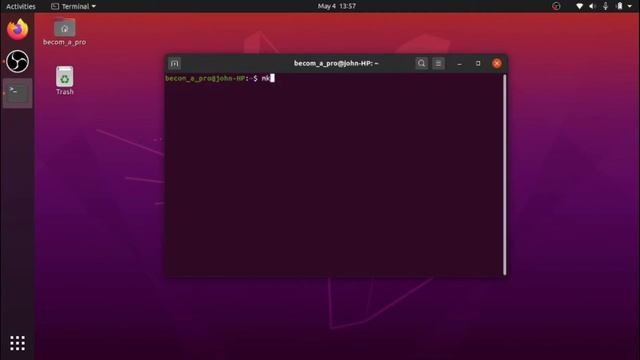Click the microphone indicator in top bar
The height and width of the screenshot is (360, 640).
click(606, 6)
